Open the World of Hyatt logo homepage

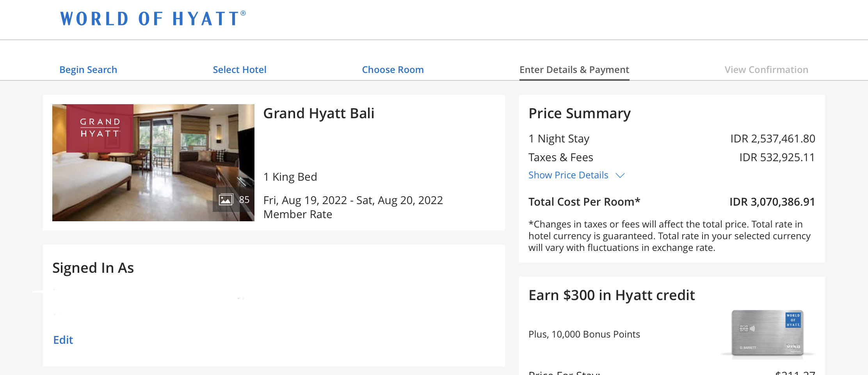(x=153, y=18)
